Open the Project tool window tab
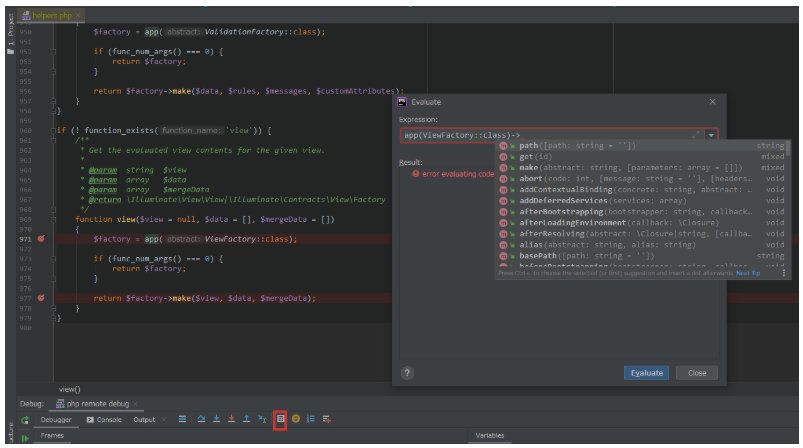The height and width of the screenshot is (448, 803). 10,33
